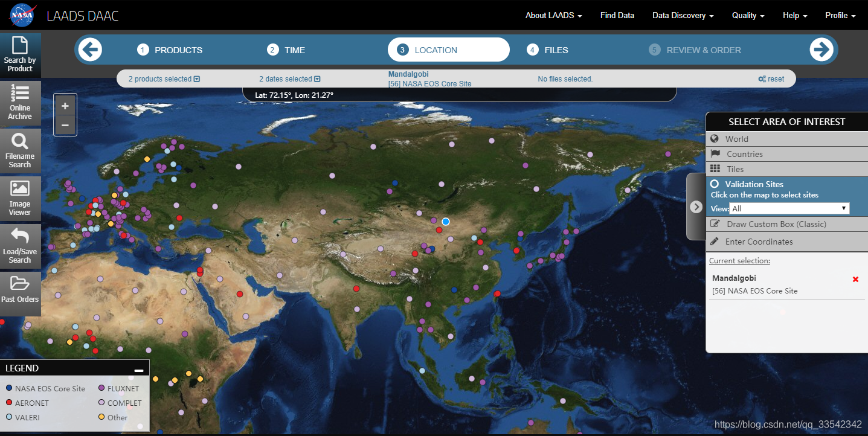Viewport: 868px width, 436px height.
Task: Click the Lat/Lon coordinate readout
Action: 294,95
